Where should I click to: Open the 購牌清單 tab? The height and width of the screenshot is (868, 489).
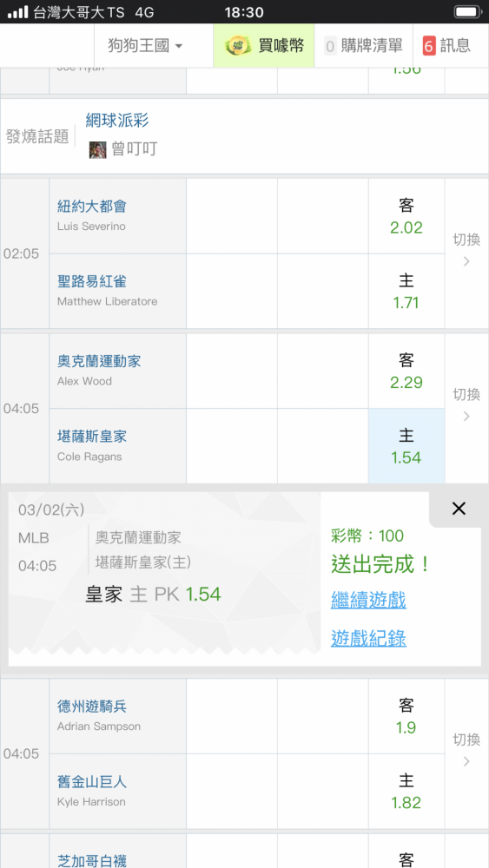pyautogui.click(x=364, y=45)
